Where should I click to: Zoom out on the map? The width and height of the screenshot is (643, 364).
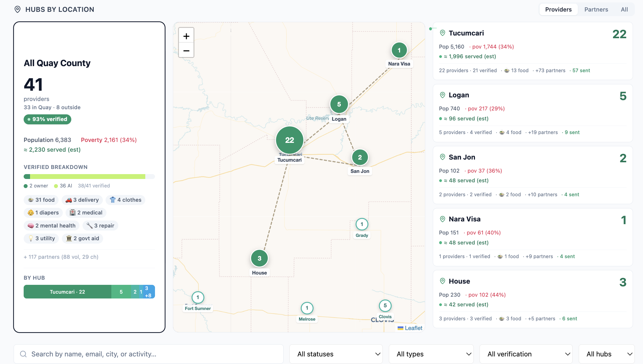click(x=186, y=50)
